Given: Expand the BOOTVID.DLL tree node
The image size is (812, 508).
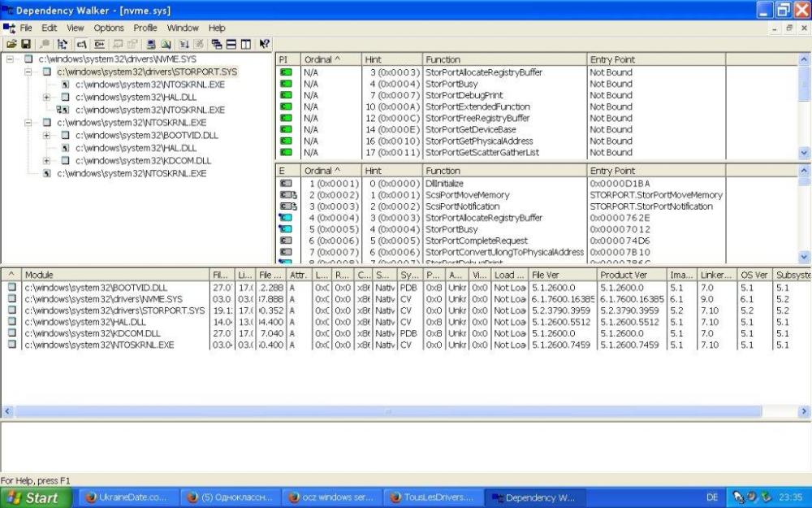Looking at the screenshot, I should pyautogui.click(x=47, y=135).
